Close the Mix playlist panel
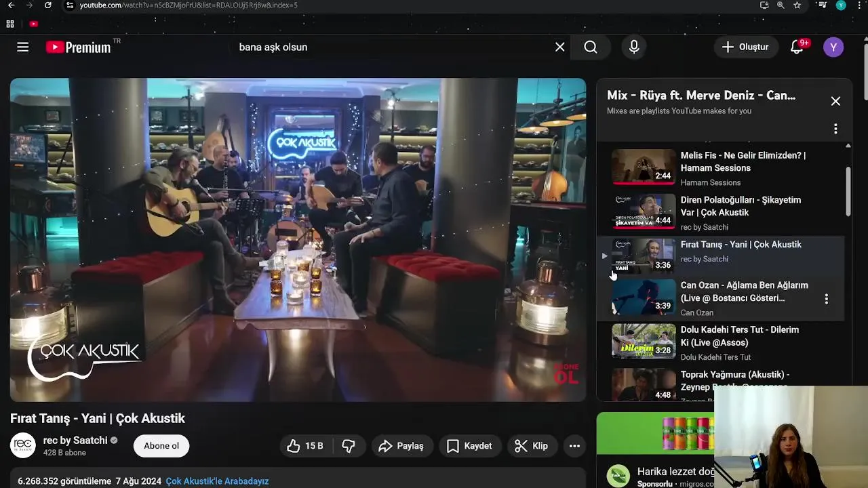Viewport: 868px width, 488px height. pos(835,101)
